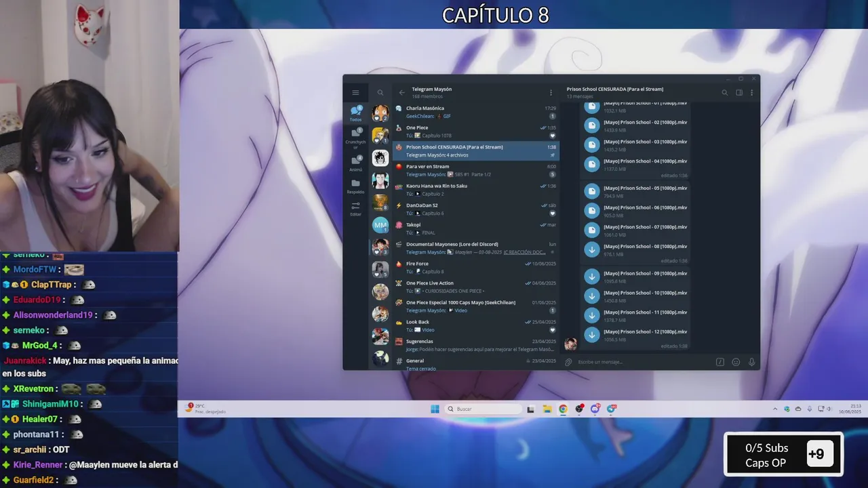Open the Look Back topic
This screenshot has width=868, height=488.
tap(476, 325)
